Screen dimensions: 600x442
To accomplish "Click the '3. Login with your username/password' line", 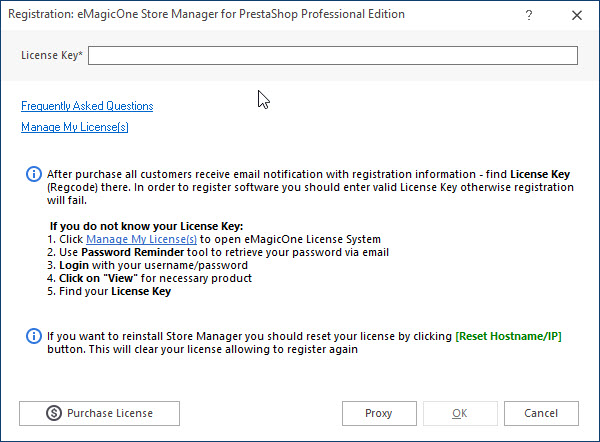I will 147,265.
